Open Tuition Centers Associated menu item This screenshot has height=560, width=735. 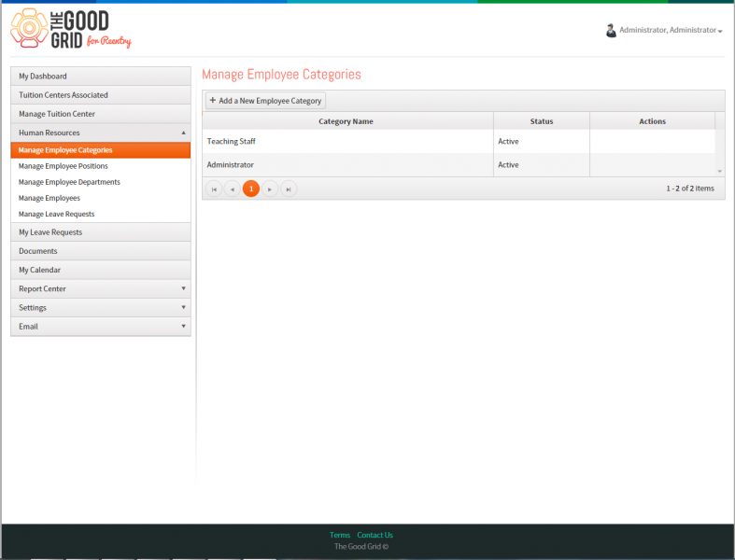point(100,94)
